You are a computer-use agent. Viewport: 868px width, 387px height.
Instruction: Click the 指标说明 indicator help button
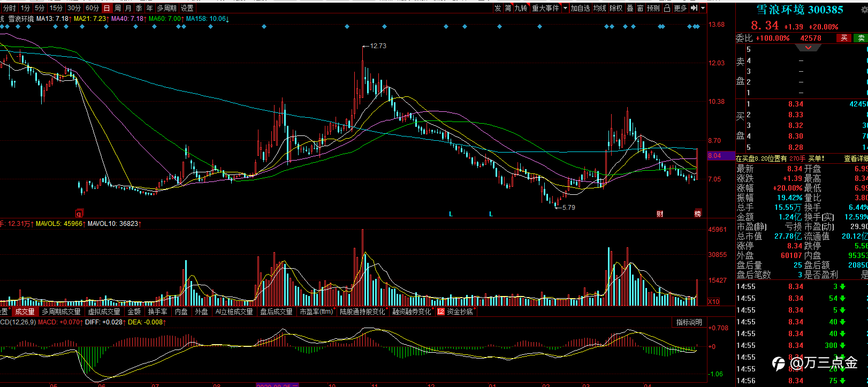[x=689, y=322]
